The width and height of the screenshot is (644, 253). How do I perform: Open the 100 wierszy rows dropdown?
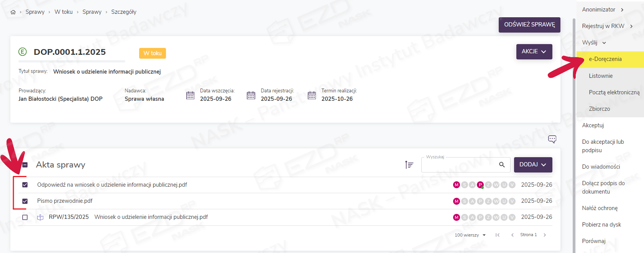click(470, 235)
